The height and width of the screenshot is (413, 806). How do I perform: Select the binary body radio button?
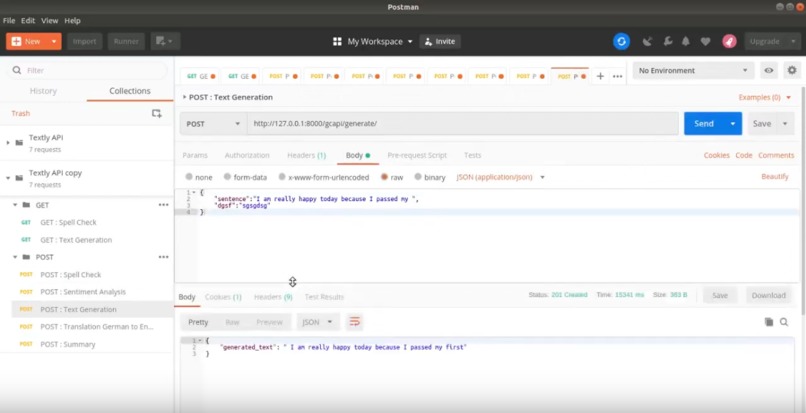point(418,177)
